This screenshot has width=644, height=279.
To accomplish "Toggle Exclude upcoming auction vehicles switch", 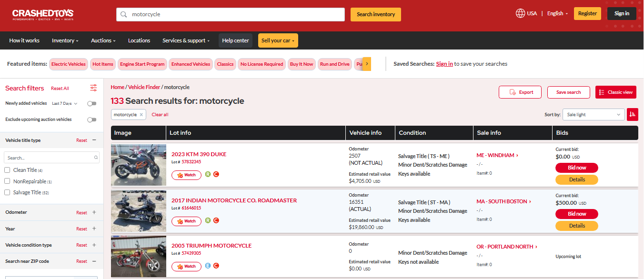I will click(91, 120).
